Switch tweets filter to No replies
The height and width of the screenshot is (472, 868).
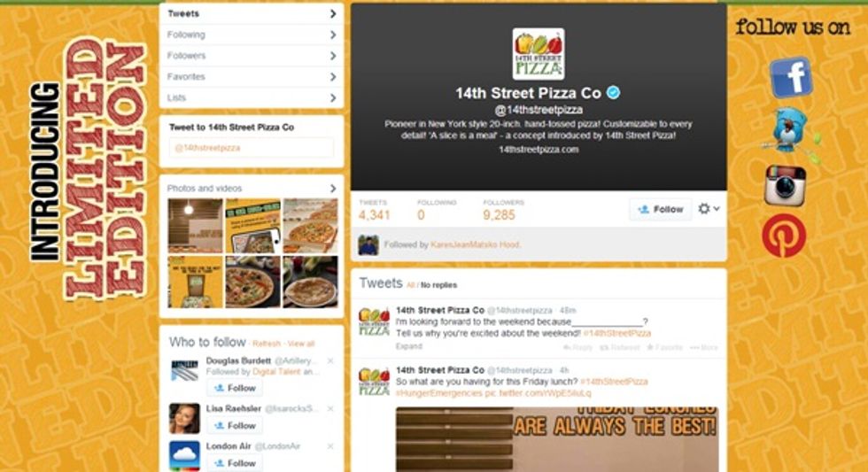click(438, 285)
